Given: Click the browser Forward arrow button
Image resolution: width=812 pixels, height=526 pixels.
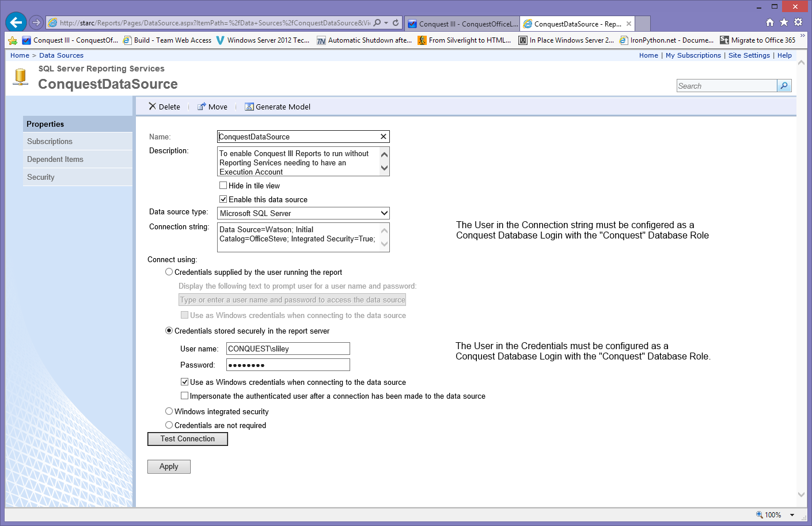Looking at the screenshot, I should [x=36, y=22].
